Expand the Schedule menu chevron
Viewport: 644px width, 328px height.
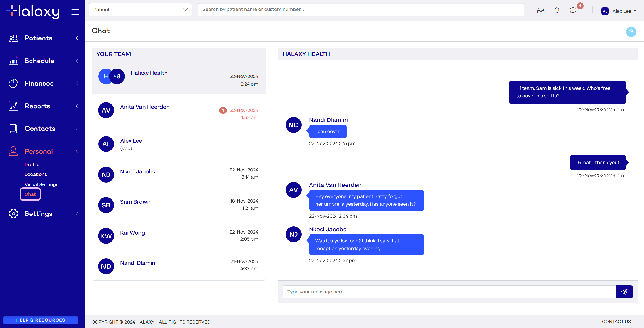77,61
